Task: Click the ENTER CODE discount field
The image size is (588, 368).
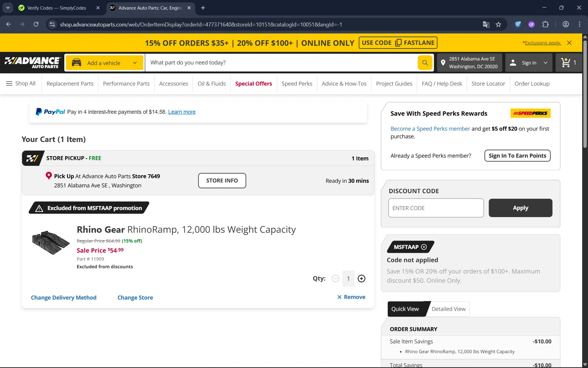Action: click(436, 208)
